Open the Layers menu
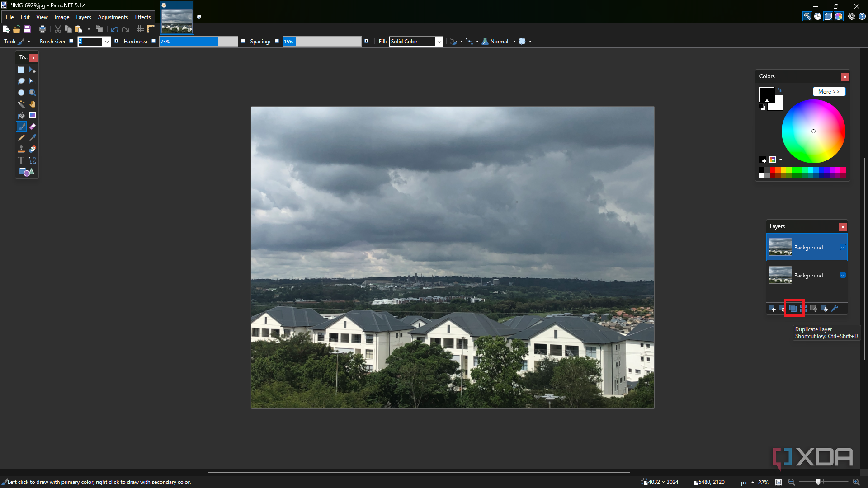This screenshot has width=868, height=488. coord(84,17)
